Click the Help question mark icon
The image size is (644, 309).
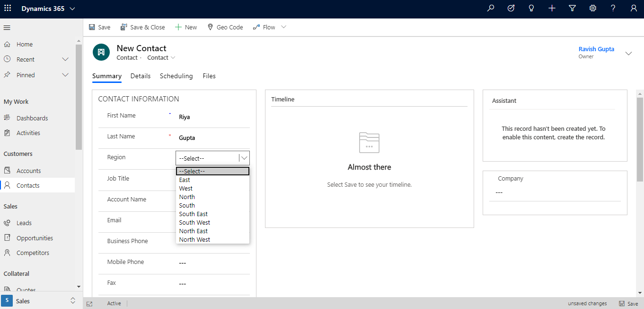(613, 8)
